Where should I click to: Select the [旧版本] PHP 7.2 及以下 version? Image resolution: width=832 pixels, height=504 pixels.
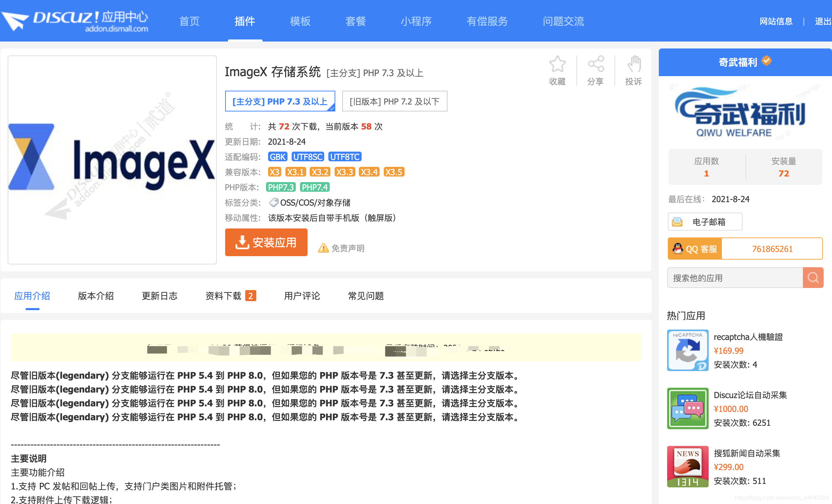click(395, 101)
